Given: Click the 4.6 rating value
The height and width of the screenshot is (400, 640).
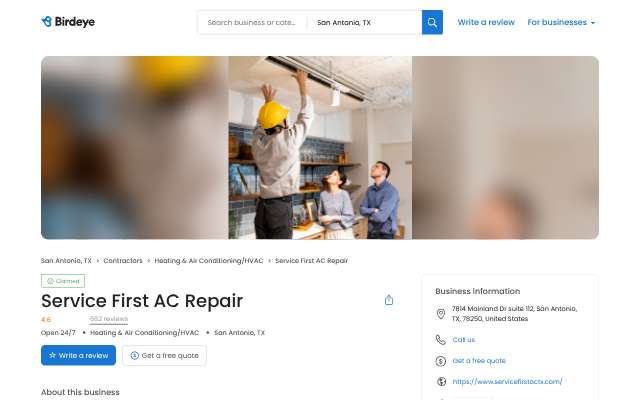Looking at the screenshot, I should [x=46, y=320].
